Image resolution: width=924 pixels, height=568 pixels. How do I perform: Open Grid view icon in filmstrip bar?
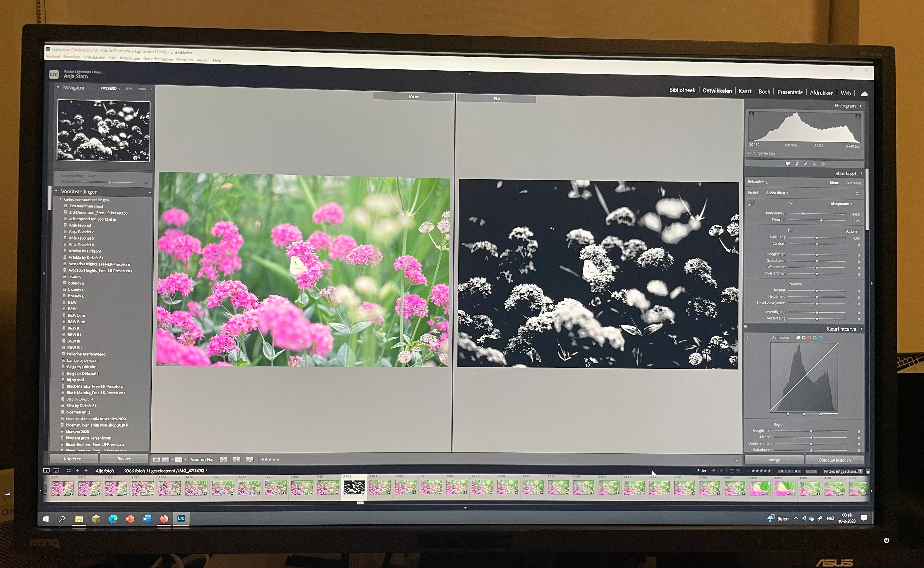[69, 470]
